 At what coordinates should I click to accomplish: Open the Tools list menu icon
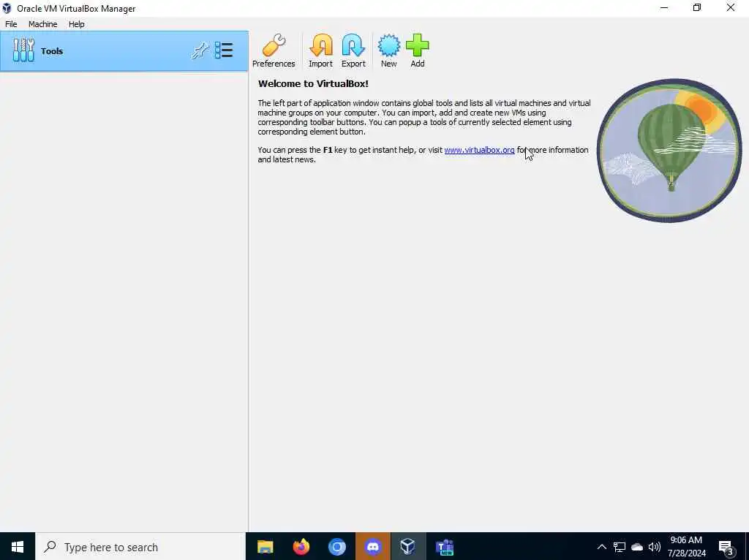click(224, 50)
